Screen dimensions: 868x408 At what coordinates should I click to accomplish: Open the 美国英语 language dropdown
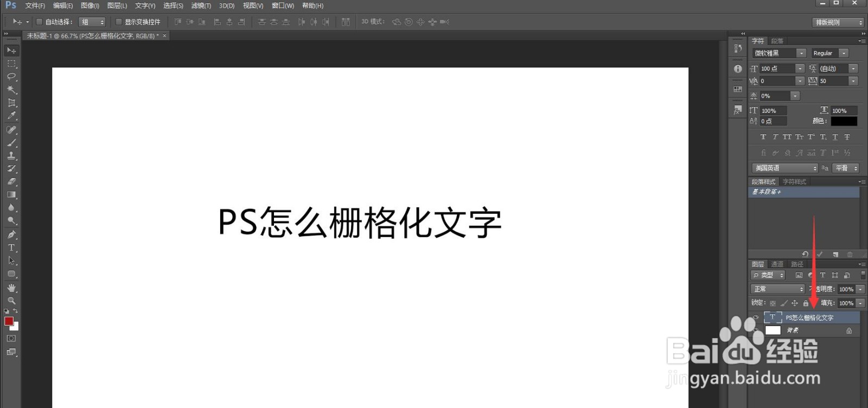tap(784, 168)
